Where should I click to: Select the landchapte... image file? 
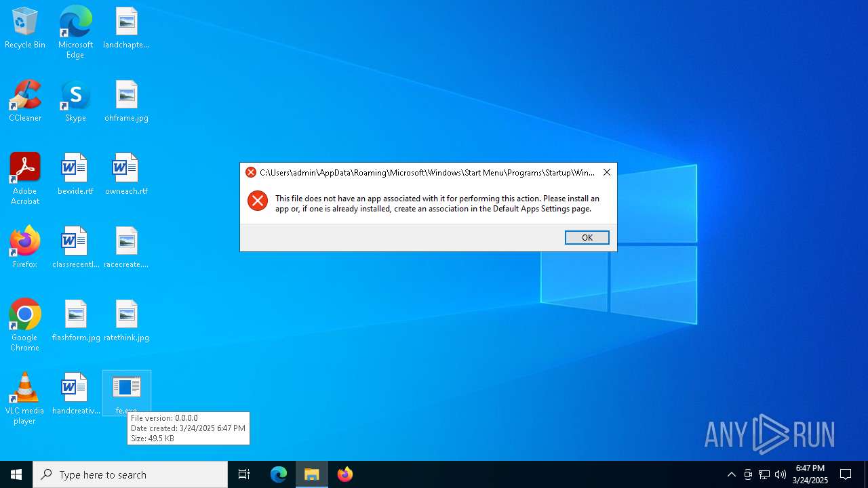pyautogui.click(x=126, y=28)
